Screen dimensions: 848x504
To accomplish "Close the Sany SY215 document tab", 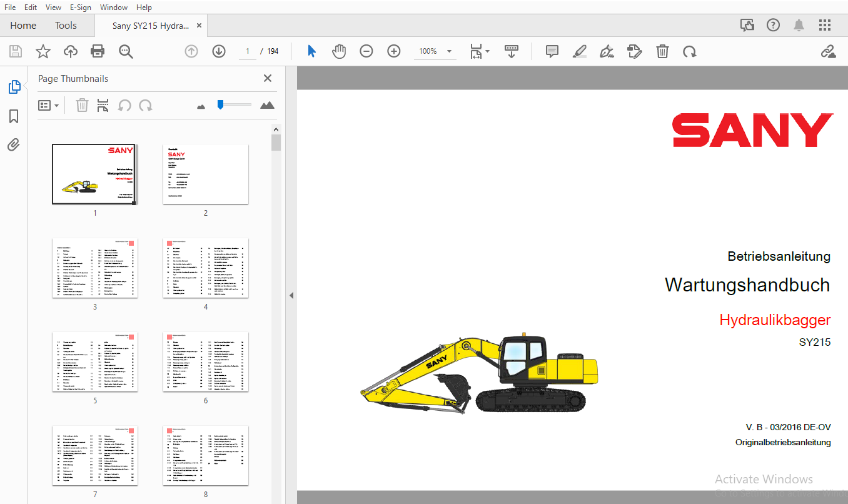I will (x=199, y=26).
